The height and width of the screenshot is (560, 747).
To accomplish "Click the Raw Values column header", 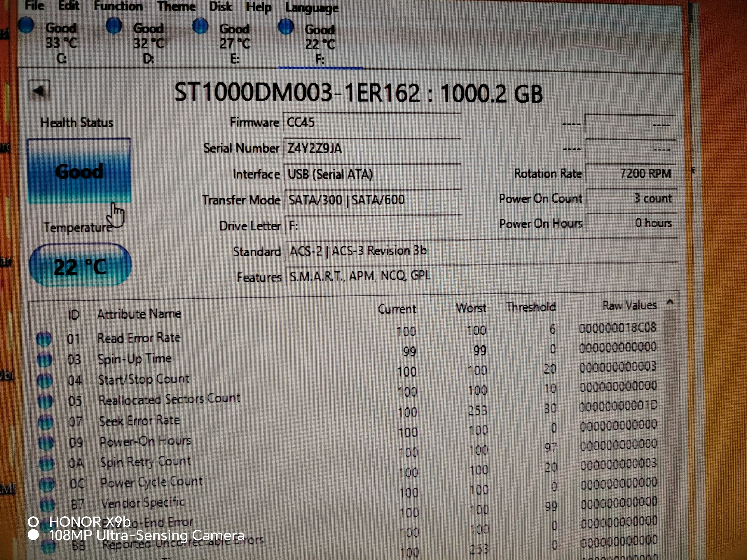I will click(629, 305).
